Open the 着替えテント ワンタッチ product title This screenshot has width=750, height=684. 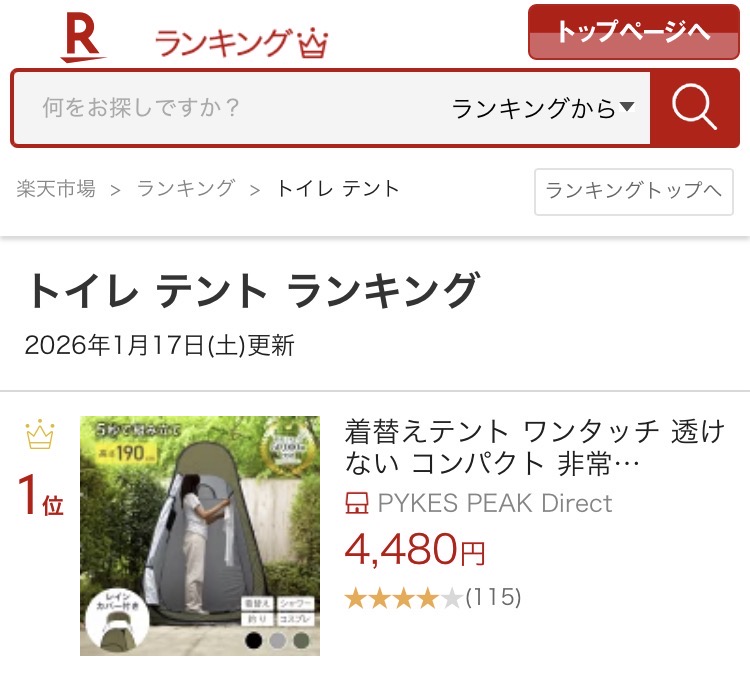point(535,447)
